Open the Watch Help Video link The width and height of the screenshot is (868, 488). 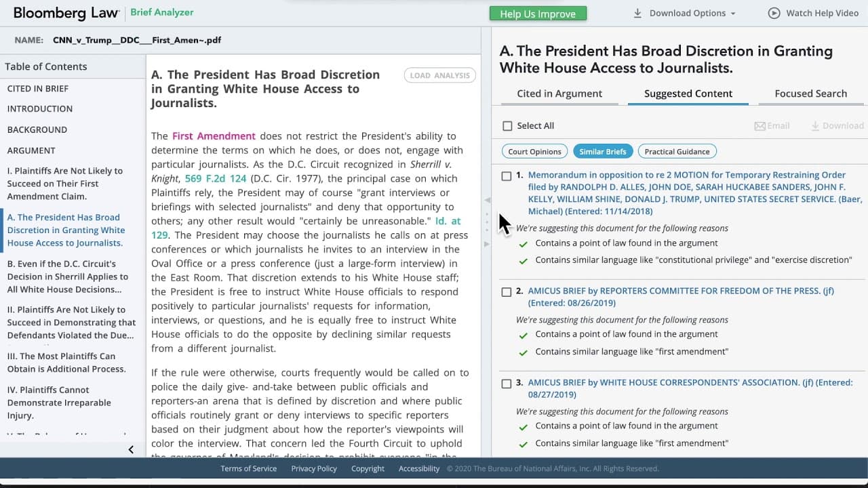point(813,13)
